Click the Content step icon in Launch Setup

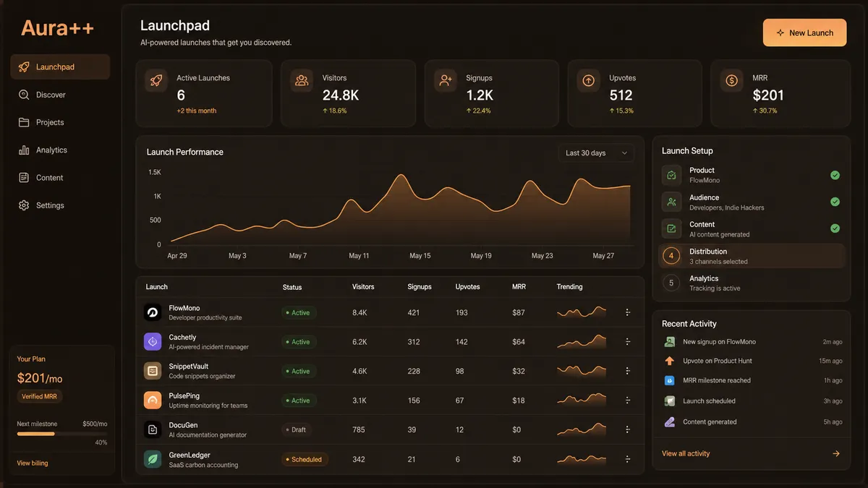point(671,229)
